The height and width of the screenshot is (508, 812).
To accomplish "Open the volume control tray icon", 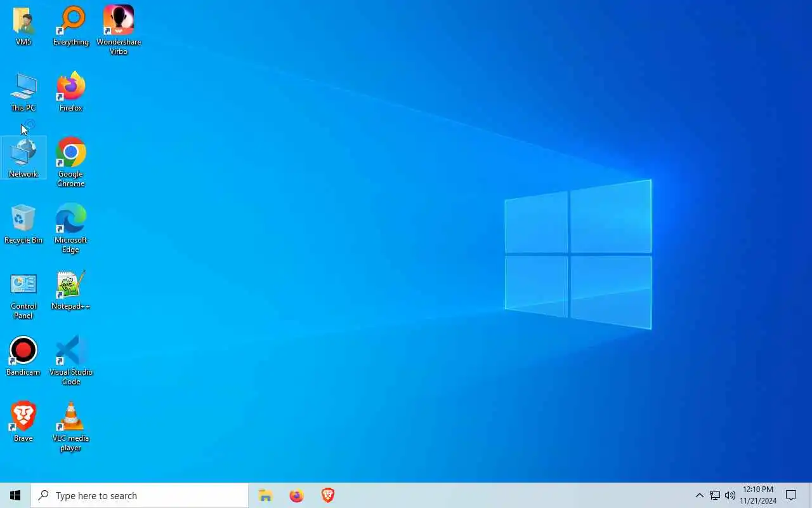I will (730, 495).
